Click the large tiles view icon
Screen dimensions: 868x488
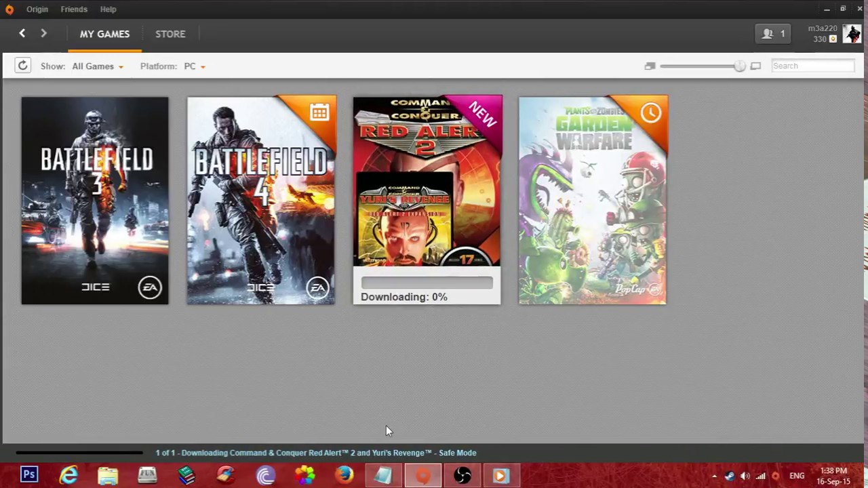click(755, 66)
